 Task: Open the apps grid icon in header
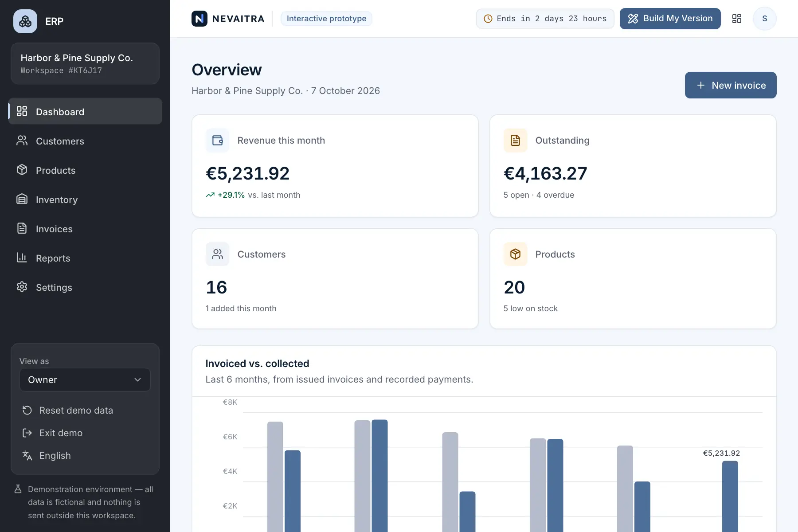(737, 19)
